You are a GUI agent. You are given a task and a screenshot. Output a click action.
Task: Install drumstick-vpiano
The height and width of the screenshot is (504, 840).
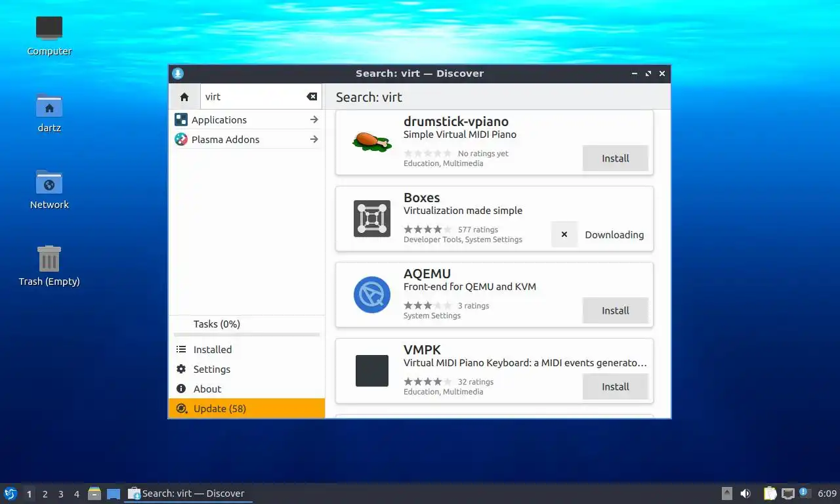[616, 158]
